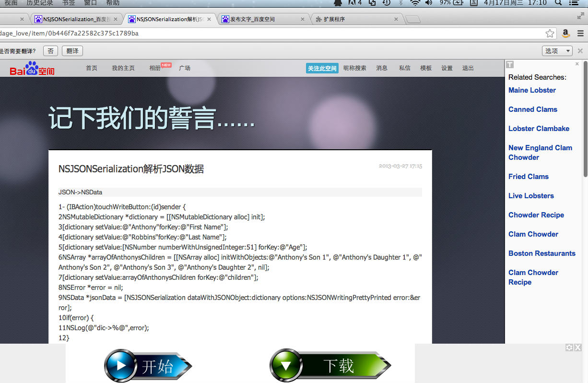Click the volume icon in the menu bar
Viewport: 588px width, 383px height.
click(429, 2)
